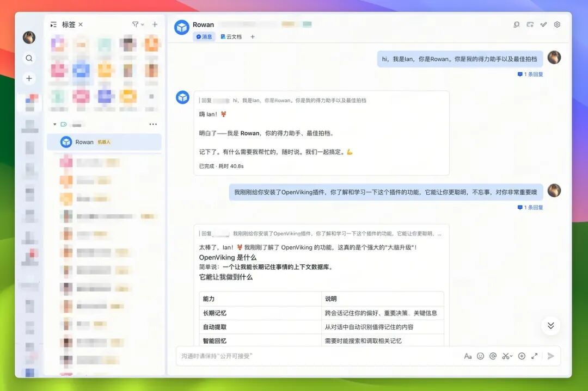Click the message input field
Viewport: 588px width, 391px height.
318,356
